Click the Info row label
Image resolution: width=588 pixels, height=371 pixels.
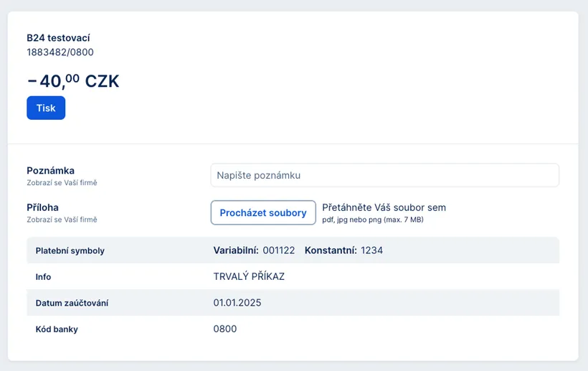(x=44, y=276)
